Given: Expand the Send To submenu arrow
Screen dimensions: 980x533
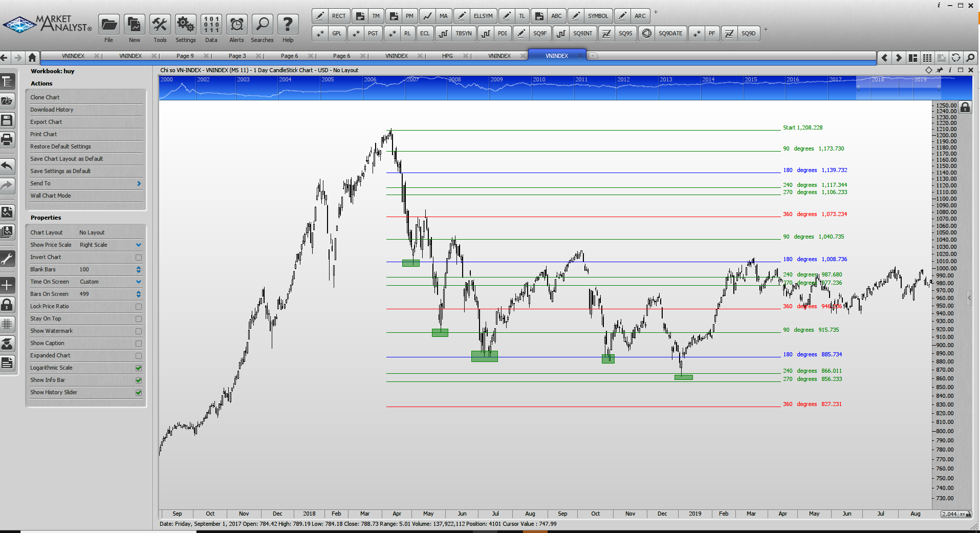Looking at the screenshot, I should click(139, 184).
